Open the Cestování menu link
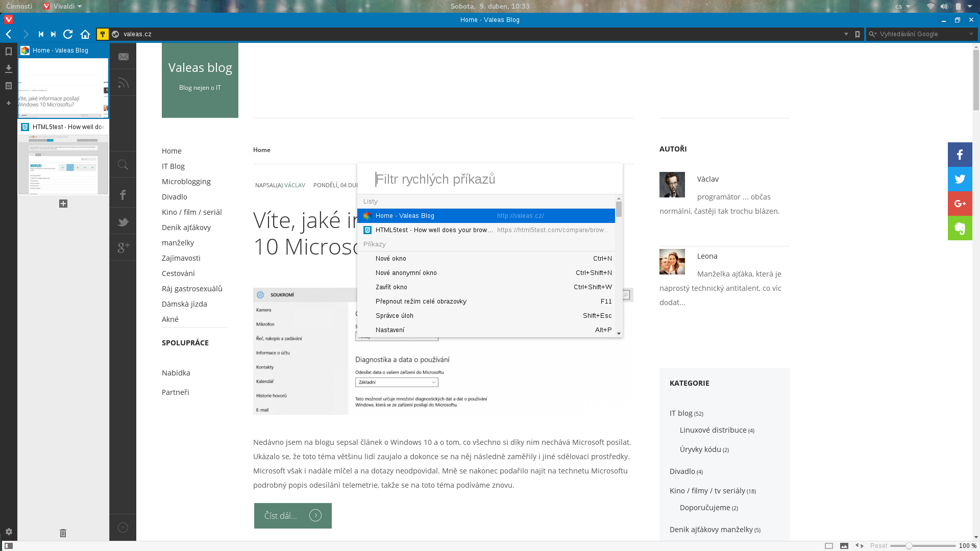Viewport: 980px width, 551px height. click(x=178, y=273)
